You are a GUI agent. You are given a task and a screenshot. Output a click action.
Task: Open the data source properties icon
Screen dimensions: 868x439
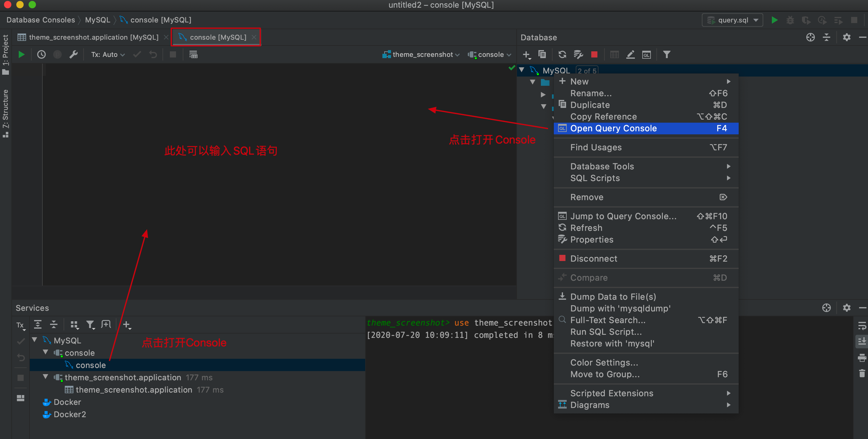pos(578,55)
